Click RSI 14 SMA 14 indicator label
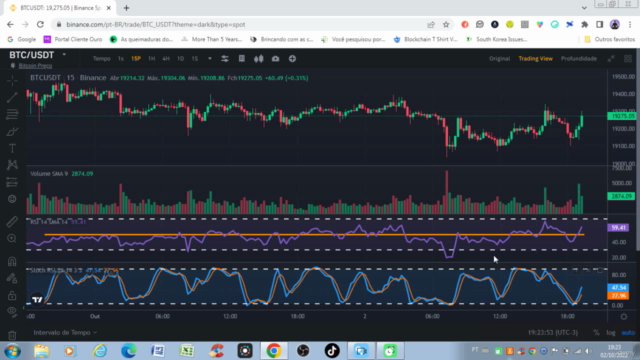Image resolution: width=640 pixels, height=360 pixels. (49, 222)
